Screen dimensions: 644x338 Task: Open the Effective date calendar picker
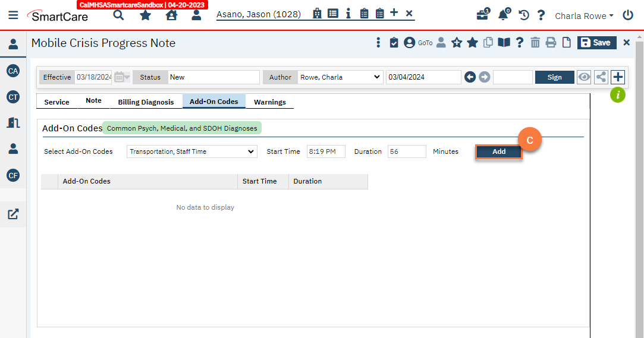coord(121,77)
